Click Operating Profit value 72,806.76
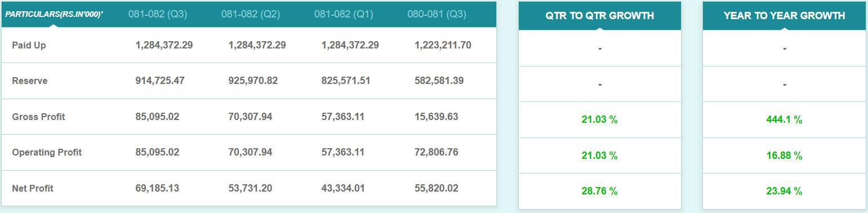The height and width of the screenshot is (213, 868). point(436,152)
